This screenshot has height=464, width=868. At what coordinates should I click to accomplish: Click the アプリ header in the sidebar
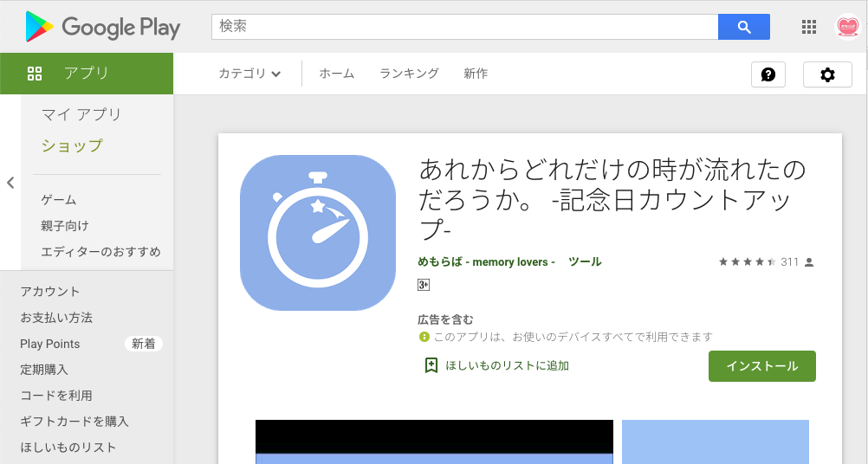(87, 74)
